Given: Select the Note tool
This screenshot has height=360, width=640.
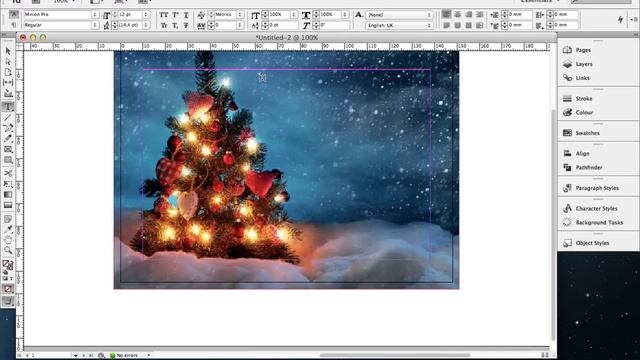Looking at the screenshot, I should [8, 219].
